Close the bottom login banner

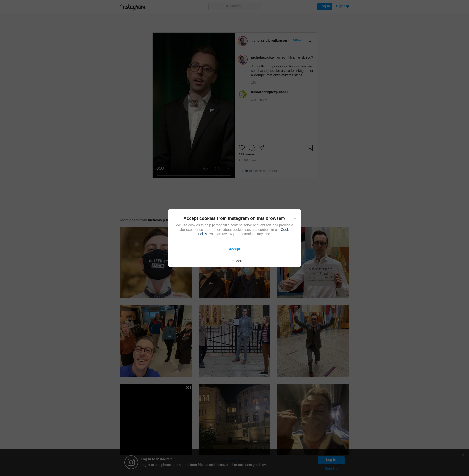coord(463,455)
